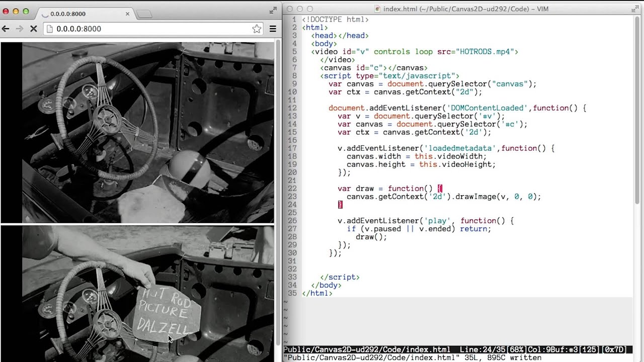This screenshot has height=362, width=644.
Task: Zoom the Chrome window with the green button
Action: 26,11
